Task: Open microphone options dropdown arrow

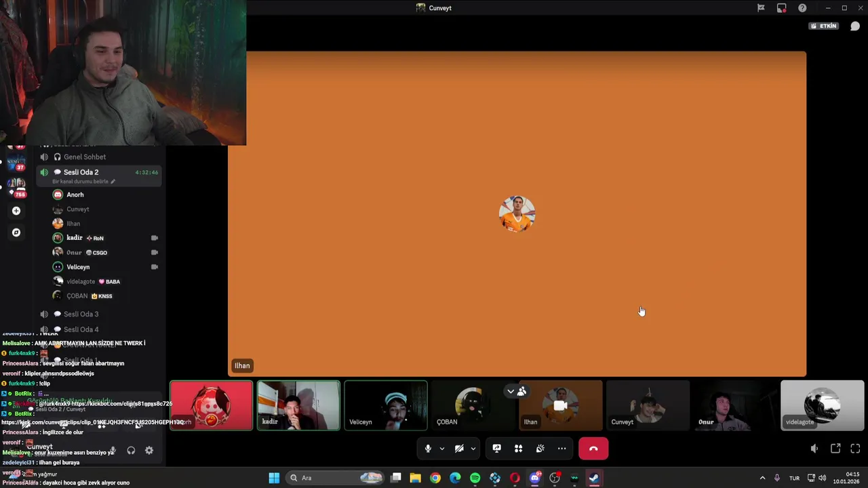Action: [x=442, y=449]
